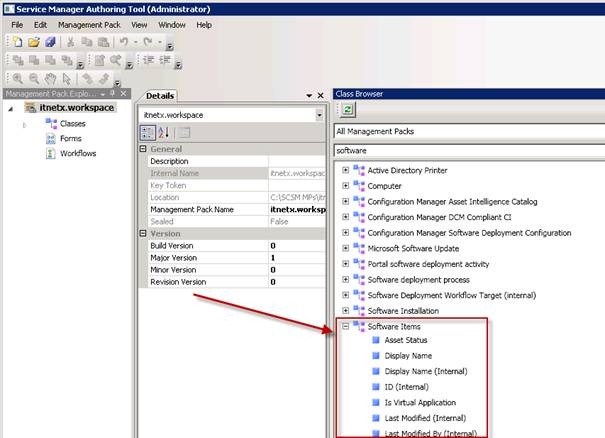Screen dimensions: 605x438
Task: Click the New file toolbar icon
Action: tap(18, 42)
